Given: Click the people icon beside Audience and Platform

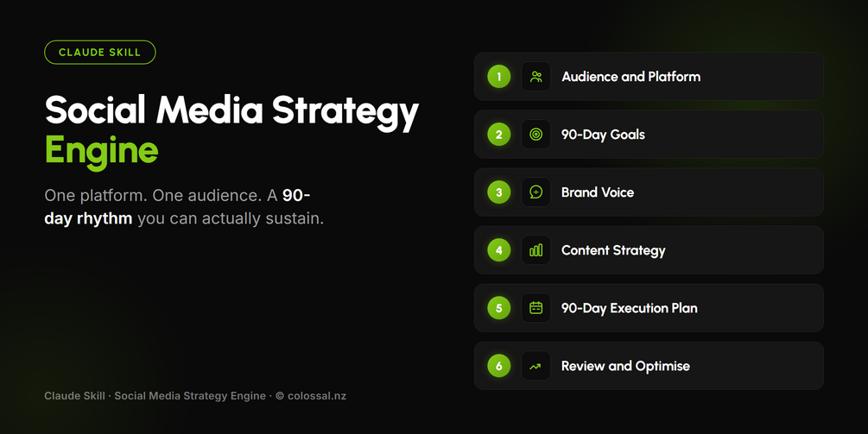Looking at the screenshot, I should (x=535, y=76).
